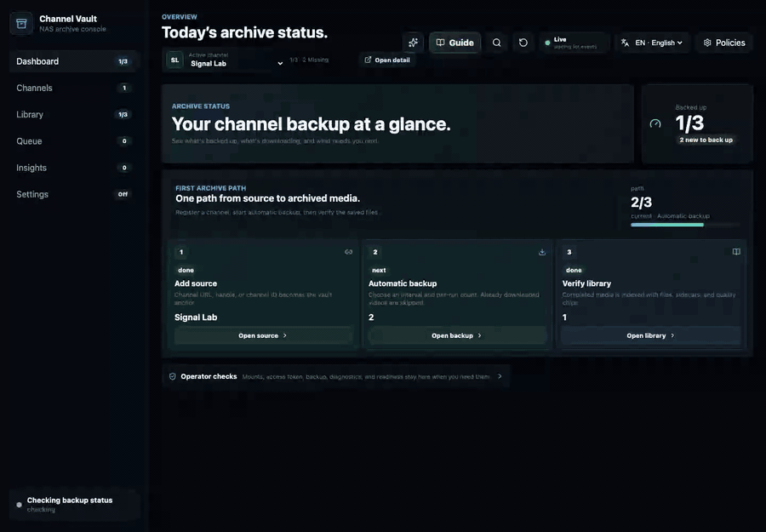Open the Library section

coord(72,114)
